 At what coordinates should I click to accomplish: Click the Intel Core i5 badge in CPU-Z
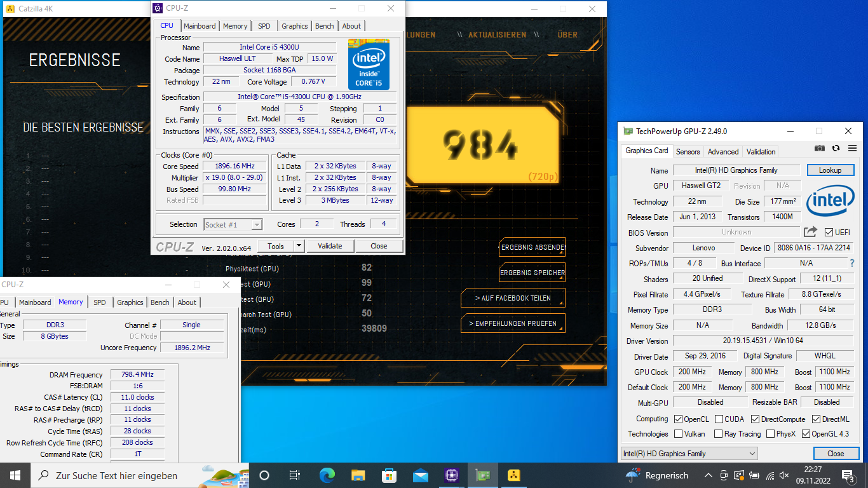369,64
